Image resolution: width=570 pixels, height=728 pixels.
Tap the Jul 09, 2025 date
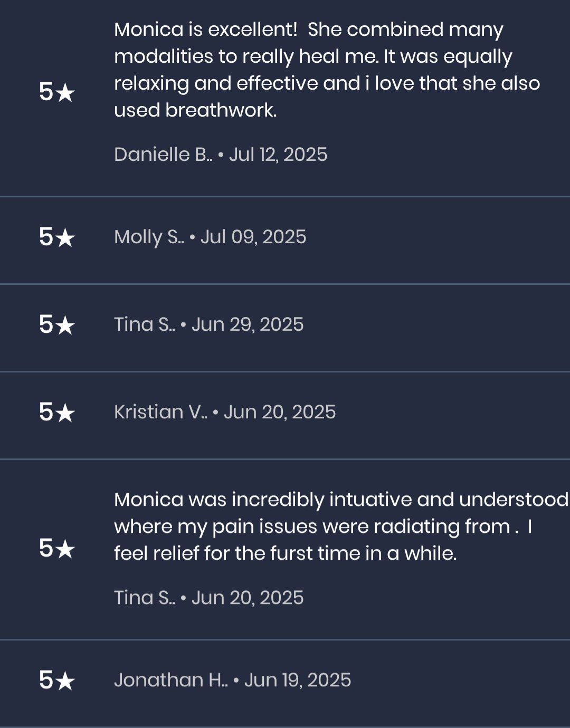pyautogui.click(x=253, y=237)
